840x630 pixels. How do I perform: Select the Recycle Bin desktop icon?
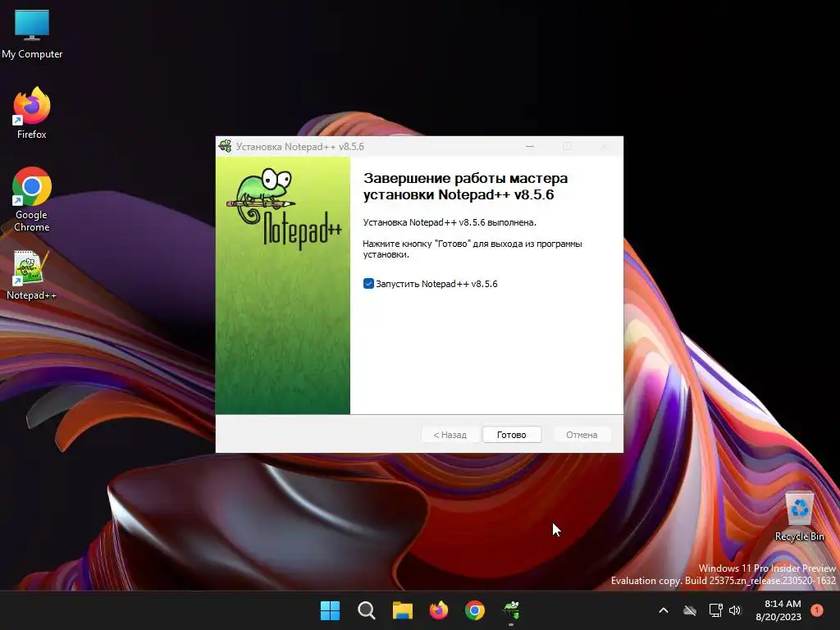pyautogui.click(x=799, y=516)
